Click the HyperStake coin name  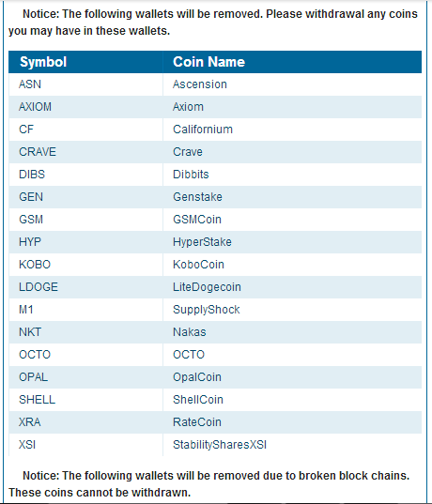click(x=202, y=242)
